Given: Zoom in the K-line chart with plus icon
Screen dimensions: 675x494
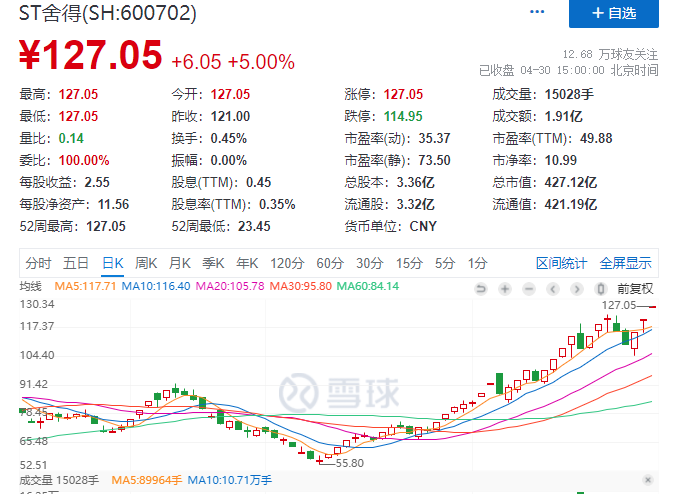Looking at the screenshot, I should pyautogui.click(x=506, y=287).
